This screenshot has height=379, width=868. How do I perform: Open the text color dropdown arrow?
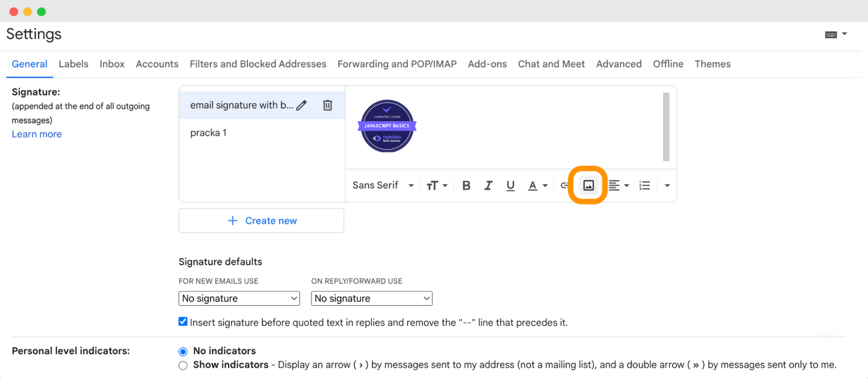(545, 186)
